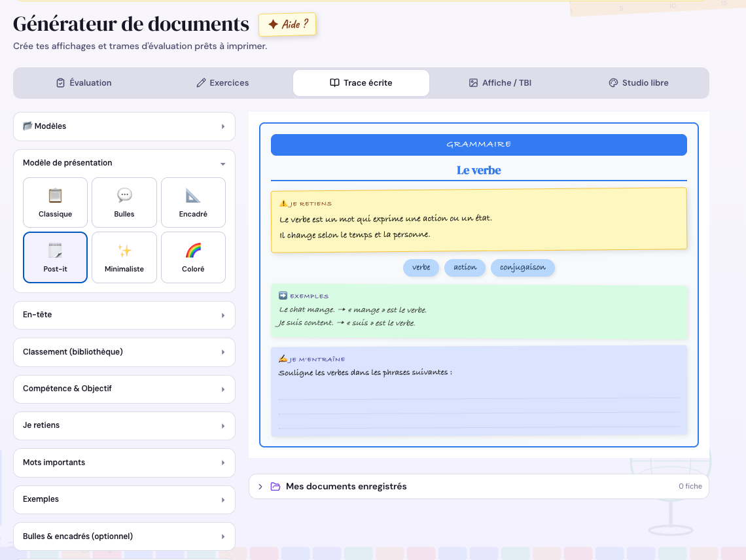Click the yellow Je retiens post-it note
The image size is (746, 560).
point(478,220)
